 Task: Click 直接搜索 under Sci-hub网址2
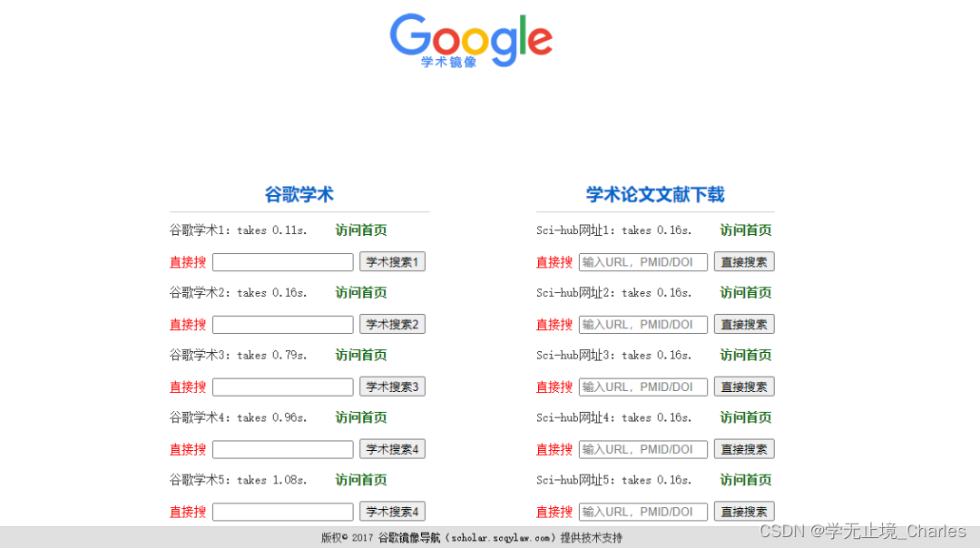[744, 324]
